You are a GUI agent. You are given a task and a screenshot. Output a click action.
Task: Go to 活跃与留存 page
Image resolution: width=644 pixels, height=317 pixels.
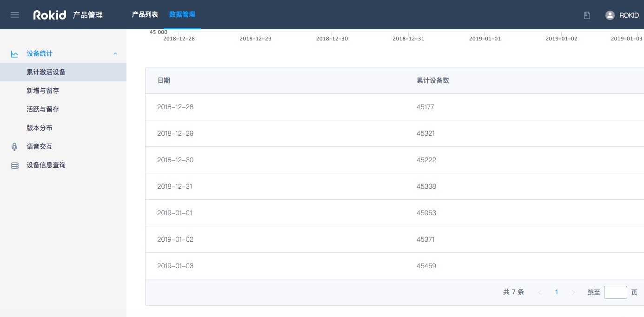pos(43,109)
